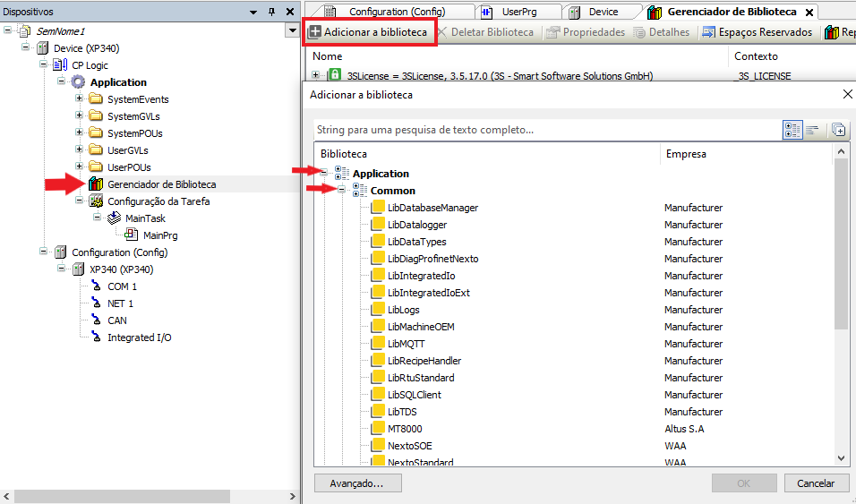Toggle category grouped view in library dialog
856x504 pixels.
point(792,130)
